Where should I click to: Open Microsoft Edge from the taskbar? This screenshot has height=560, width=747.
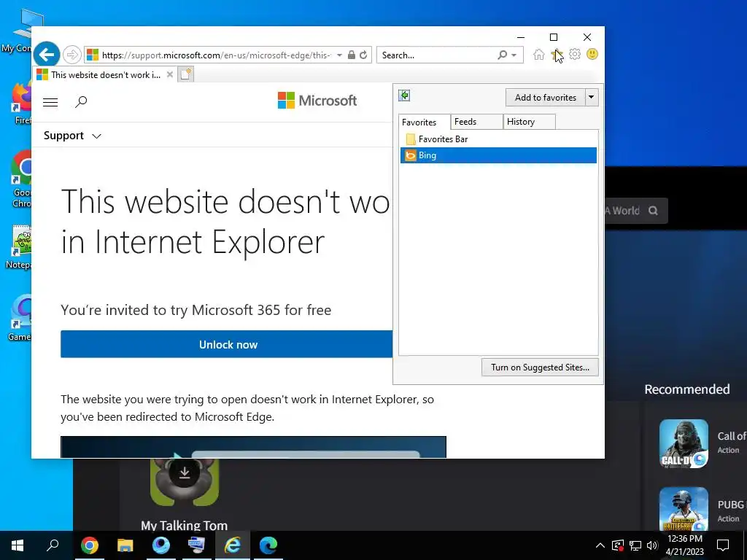(x=268, y=545)
